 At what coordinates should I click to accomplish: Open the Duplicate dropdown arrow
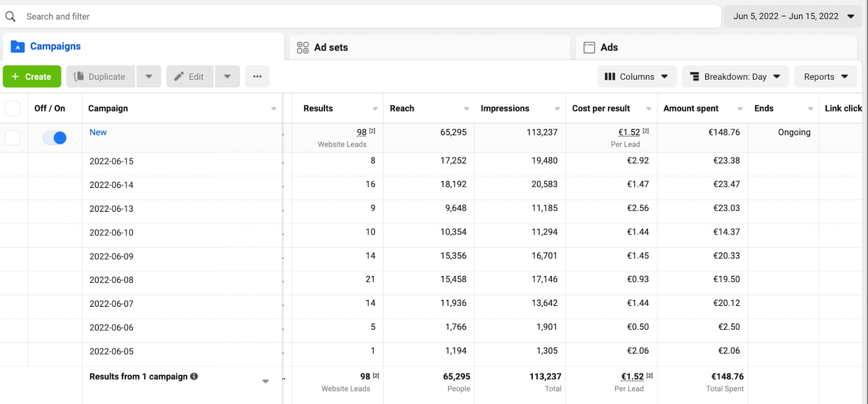[x=149, y=77]
